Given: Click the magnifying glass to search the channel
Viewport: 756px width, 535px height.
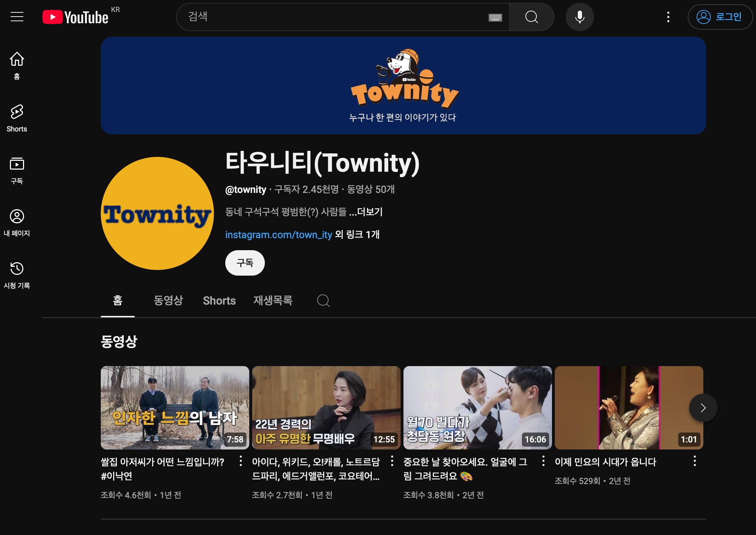Looking at the screenshot, I should point(531,17).
